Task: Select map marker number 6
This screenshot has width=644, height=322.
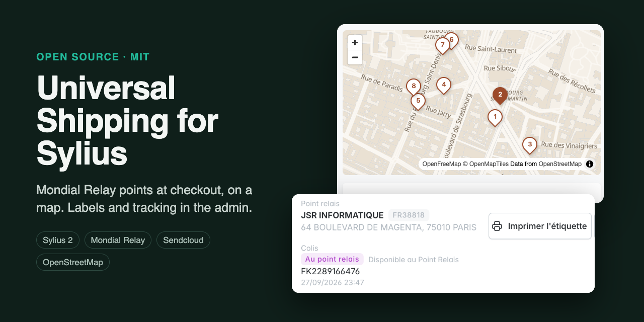Action: (x=451, y=40)
